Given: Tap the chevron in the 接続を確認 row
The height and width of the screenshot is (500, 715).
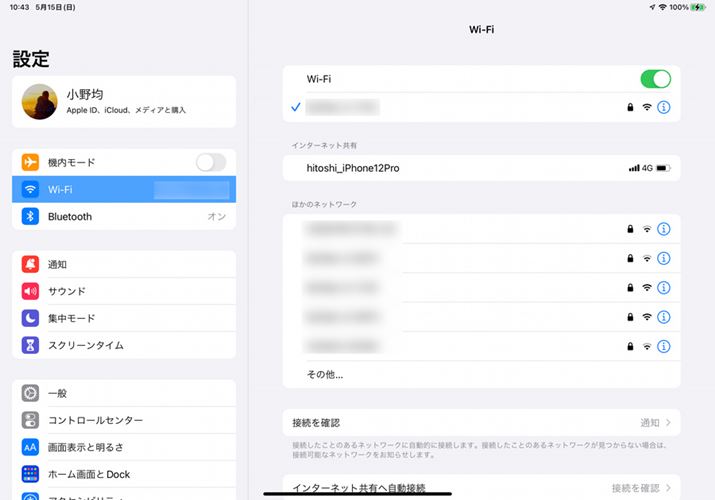Looking at the screenshot, I should (x=668, y=423).
